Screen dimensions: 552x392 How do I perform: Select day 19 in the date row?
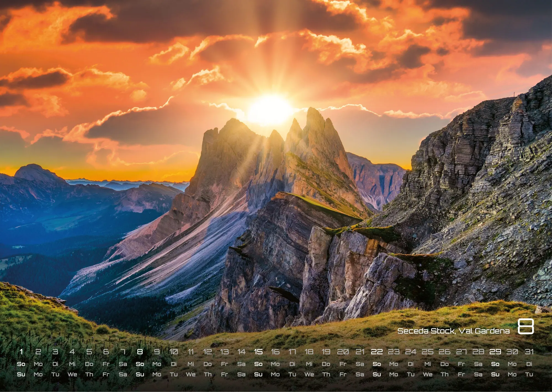326,352
